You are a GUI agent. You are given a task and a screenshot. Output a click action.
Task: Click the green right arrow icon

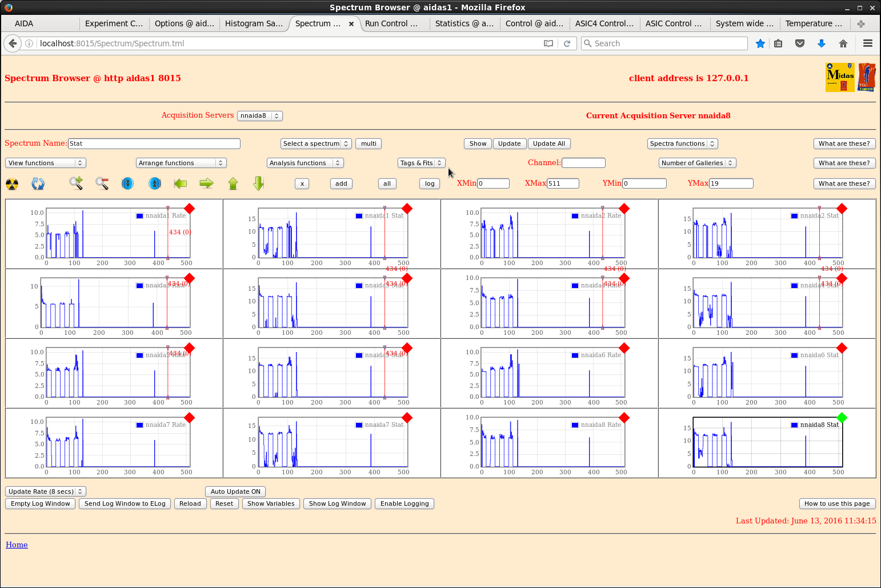(x=206, y=183)
